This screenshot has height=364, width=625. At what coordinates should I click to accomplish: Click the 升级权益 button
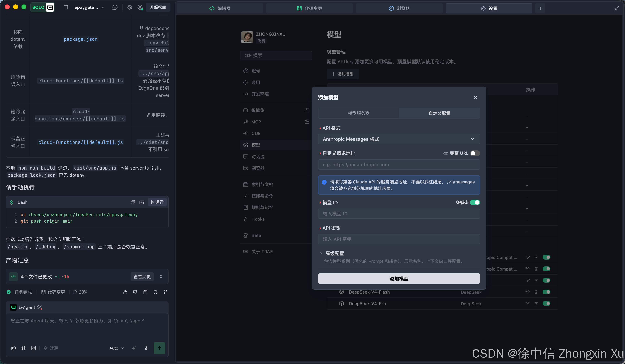click(x=158, y=7)
